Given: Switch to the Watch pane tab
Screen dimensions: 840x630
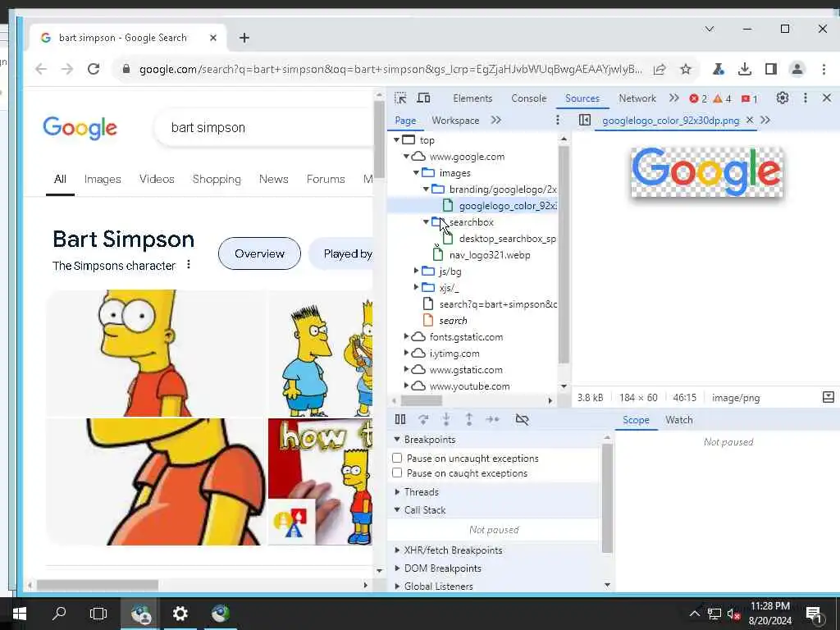Looking at the screenshot, I should (x=678, y=419).
